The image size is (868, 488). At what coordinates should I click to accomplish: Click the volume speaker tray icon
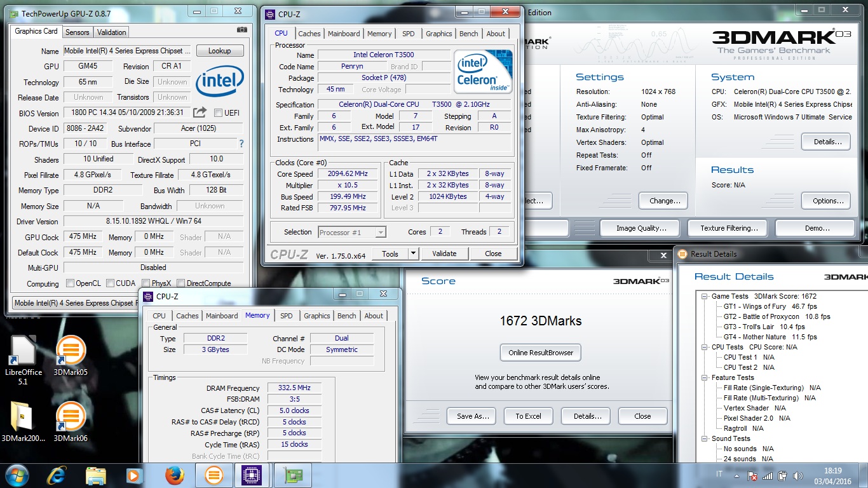(x=797, y=475)
